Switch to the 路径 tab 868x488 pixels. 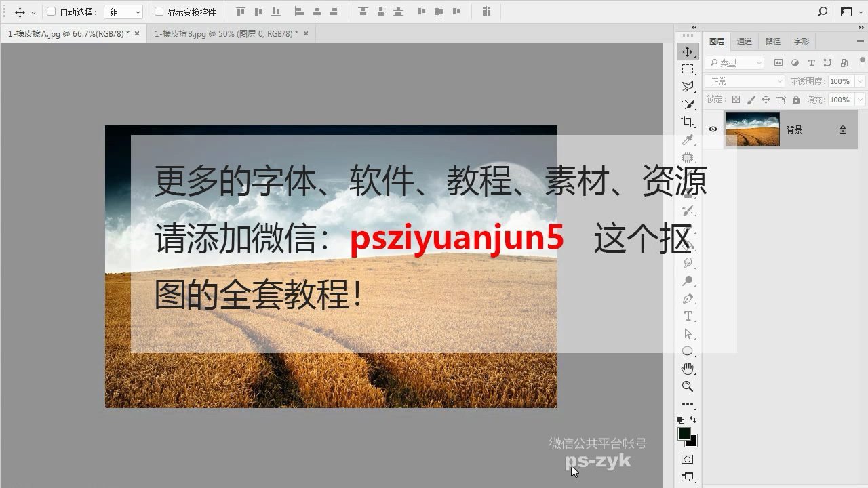(x=772, y=41)
